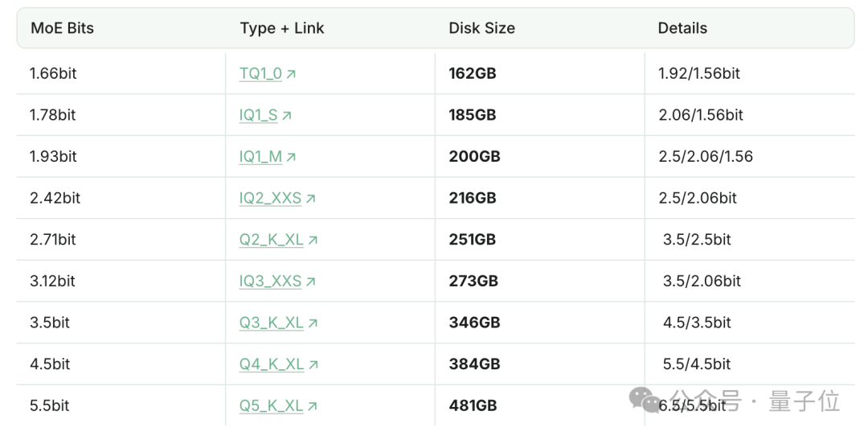Click external arrow icon beside TQ1_0
This screenshot has height=436, width=868.
291,74
